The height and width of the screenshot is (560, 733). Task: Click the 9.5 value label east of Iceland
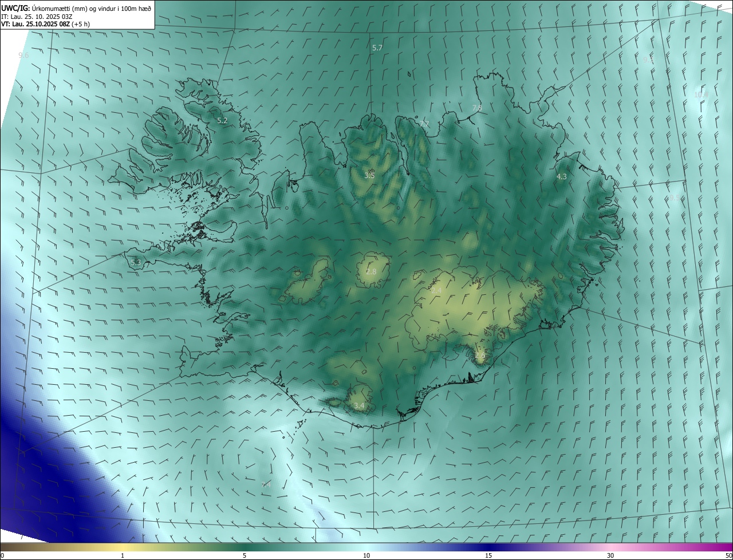(675, 198)
